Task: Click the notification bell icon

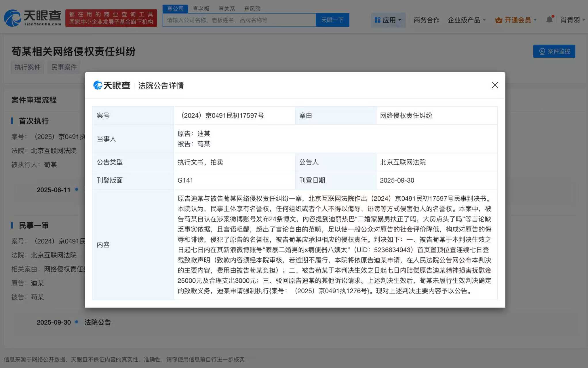Action: click(549, 20)
